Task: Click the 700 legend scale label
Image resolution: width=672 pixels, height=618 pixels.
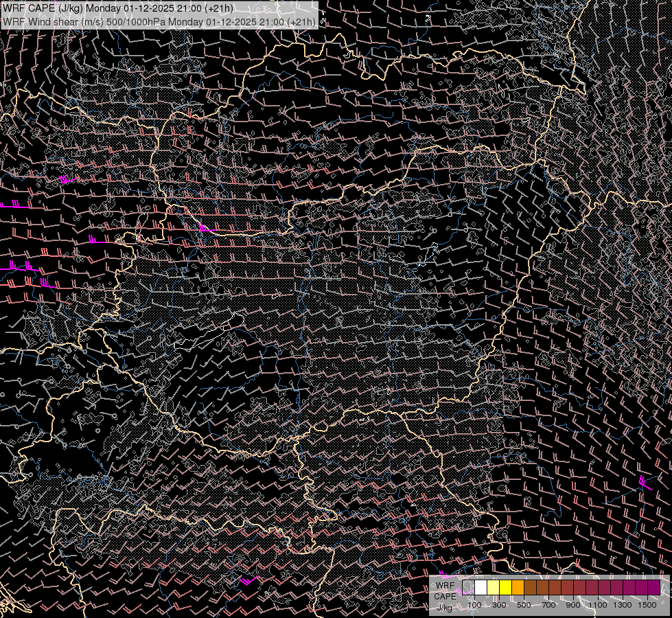Action: click(548, 605)
